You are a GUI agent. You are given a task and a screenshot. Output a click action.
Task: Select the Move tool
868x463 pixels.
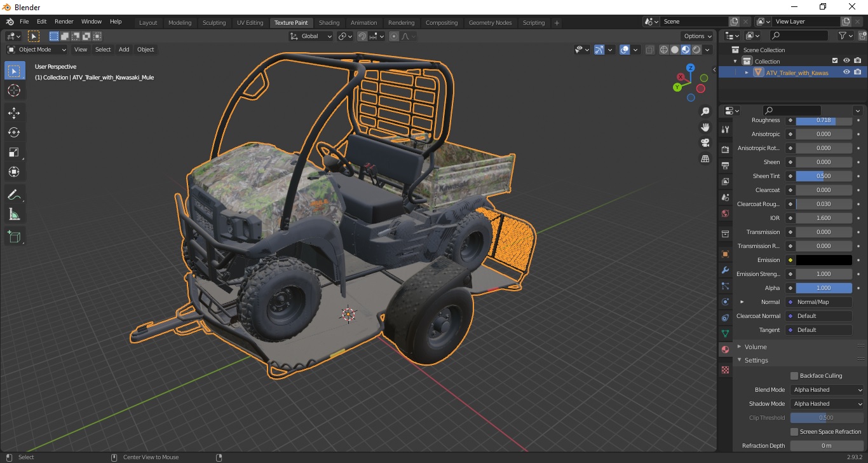tap(15, 113)
